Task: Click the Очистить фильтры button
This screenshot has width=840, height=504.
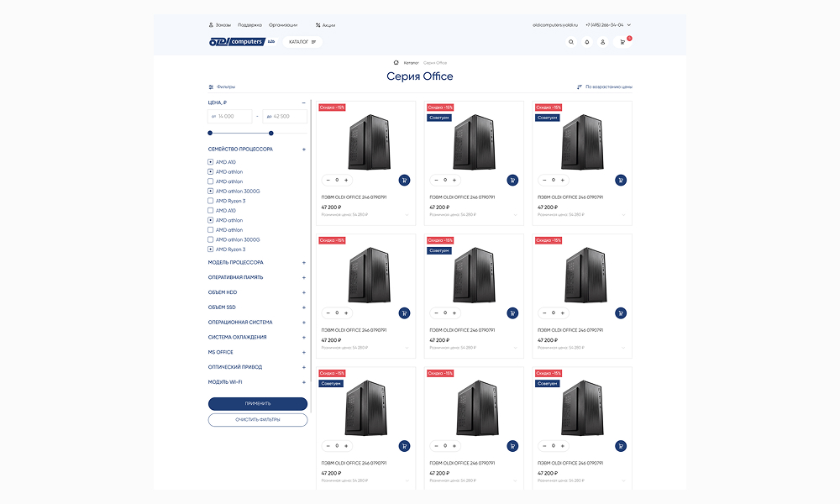Action: point(258,419)
